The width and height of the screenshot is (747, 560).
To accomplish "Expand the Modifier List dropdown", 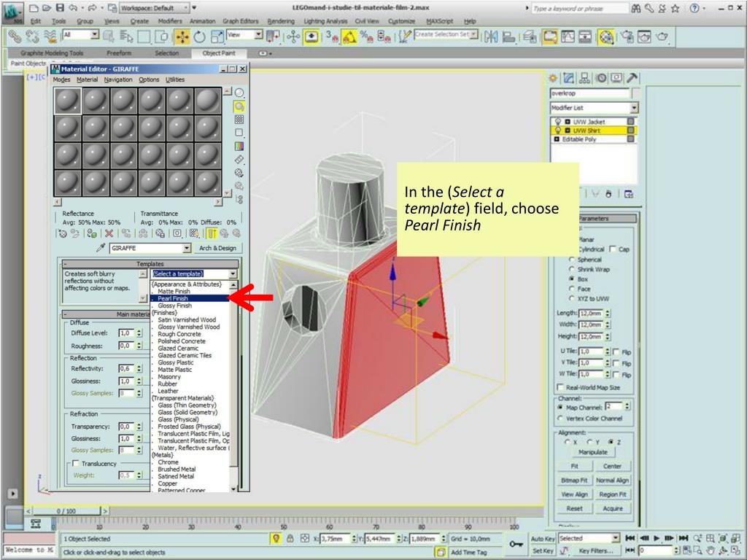I will click(634, 108).
